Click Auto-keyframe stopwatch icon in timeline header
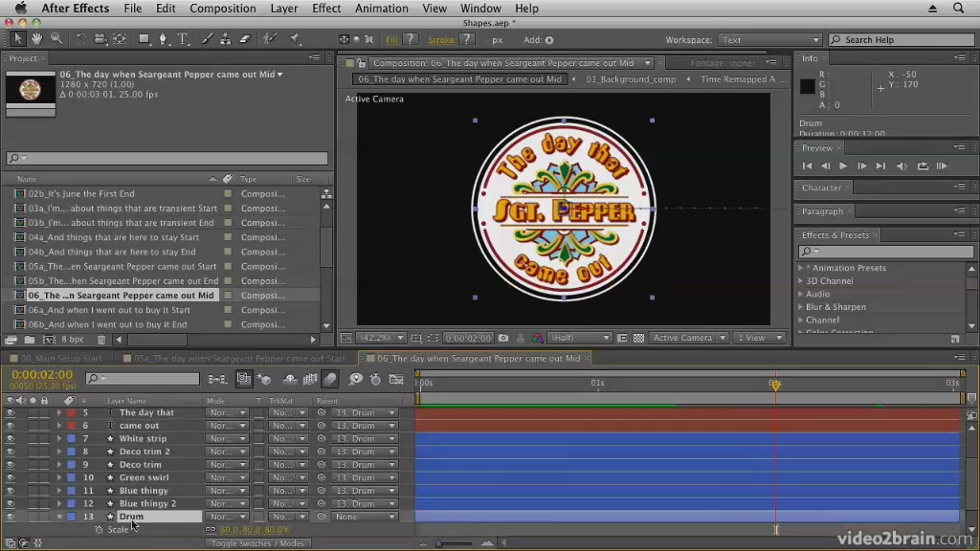 tap(375, 379)
